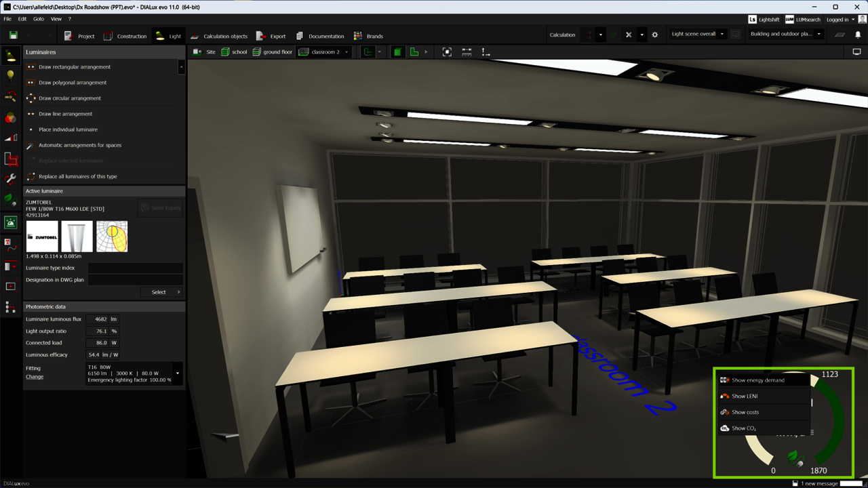Image resolution: width=868 pixels, height=488 pixels.
Task: Expand the Fitting T16 80W dropdown
Action: (178, 373)
